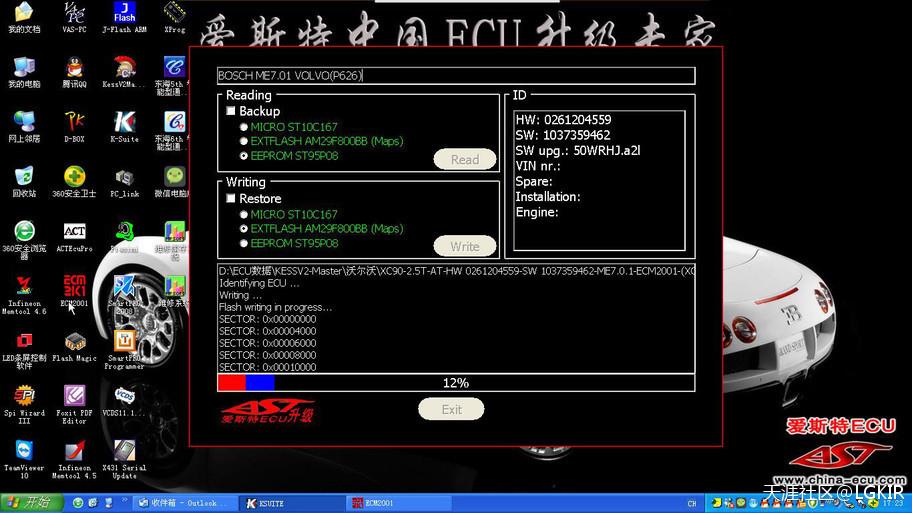Click the 'SECTOR: 0x00008000' log line
The height and width of the screenshot is (513, 912).
[x=268, y=355]
